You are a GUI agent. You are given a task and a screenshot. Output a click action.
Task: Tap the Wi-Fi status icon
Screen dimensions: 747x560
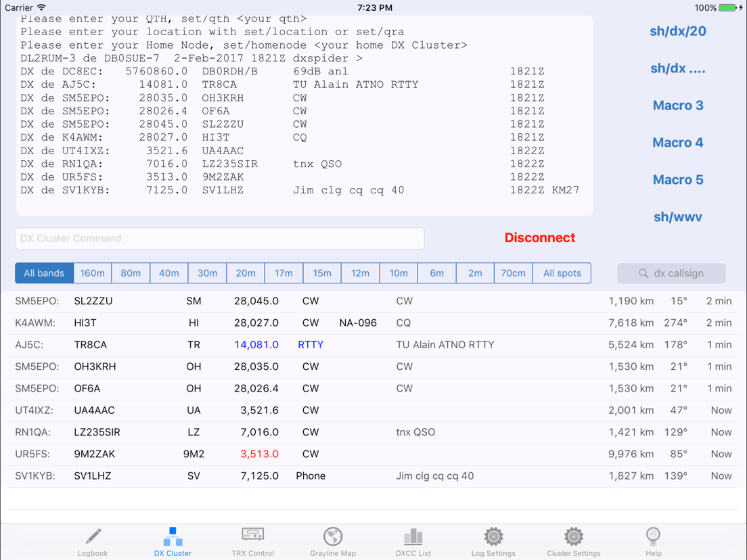[x=42, y=7]
